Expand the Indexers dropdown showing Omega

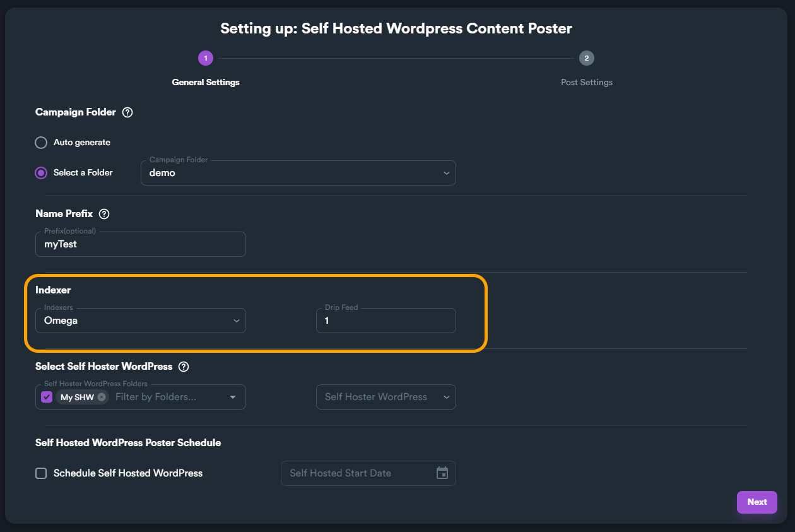(x=141, y=321)
